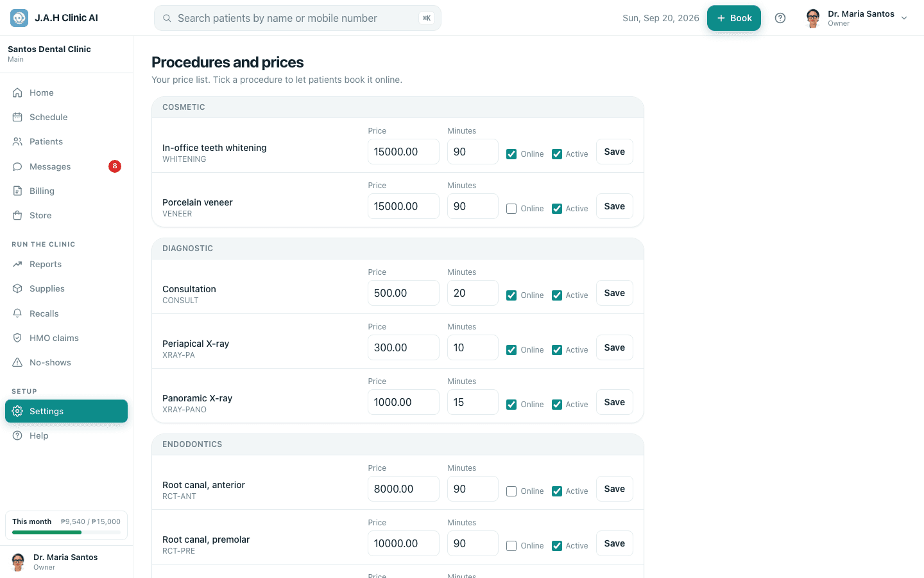Tick Online for Root canal, anterior
Viewport: 924px width, 578px height.
click(x=511, y=491)
